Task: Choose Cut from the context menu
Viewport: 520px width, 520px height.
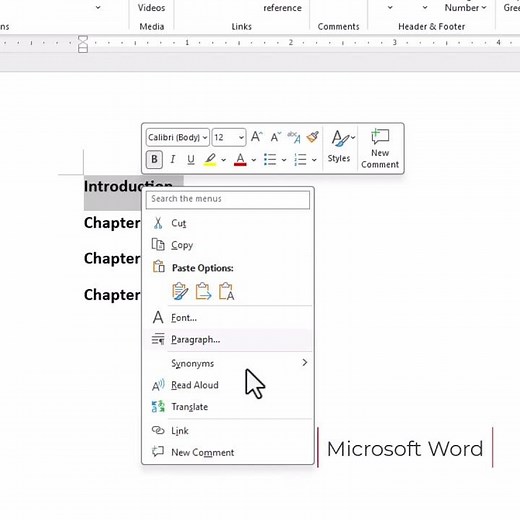Action: (x=228, y=223)
